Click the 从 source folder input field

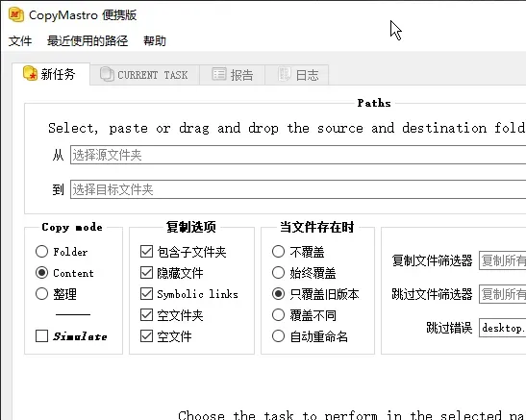(x=298, y=155)
